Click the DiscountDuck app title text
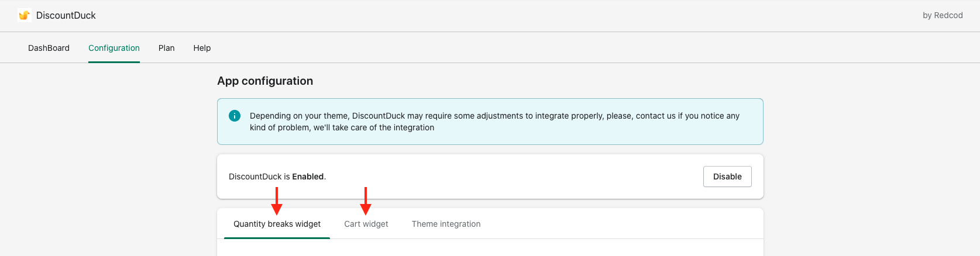The height and width of the screenshot is (256, 980). click(x=66, y=16)
